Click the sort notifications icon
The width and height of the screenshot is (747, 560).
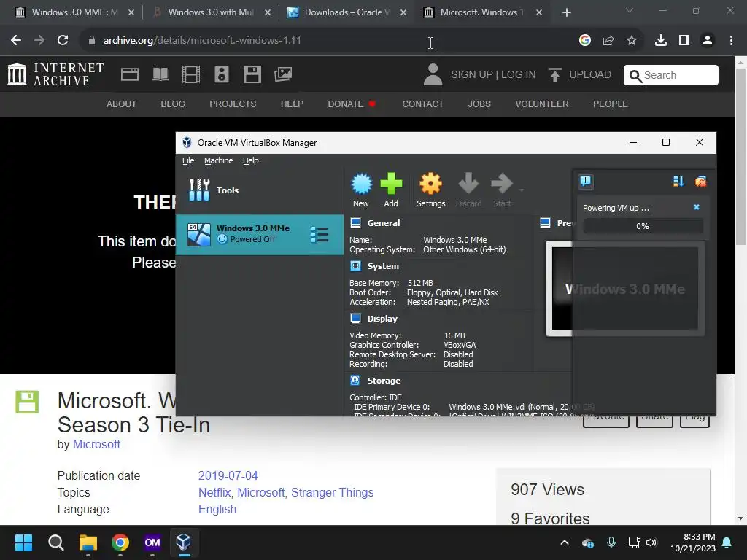pos(678,181)
